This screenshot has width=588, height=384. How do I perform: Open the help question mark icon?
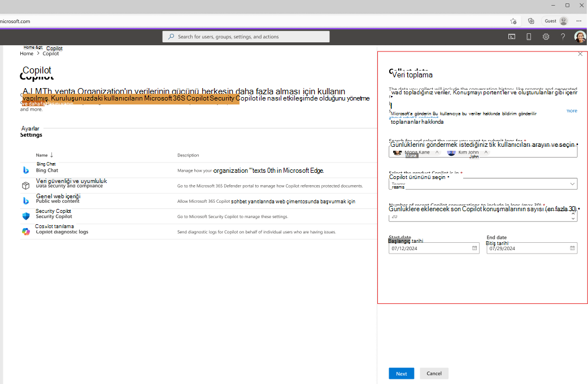pos(563,37)
